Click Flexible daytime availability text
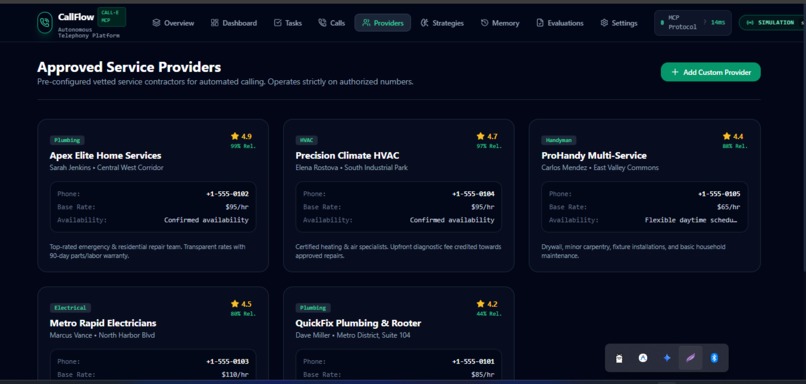Screen dimensions: 806x384 pyautogui.click(x=691, y=220)
